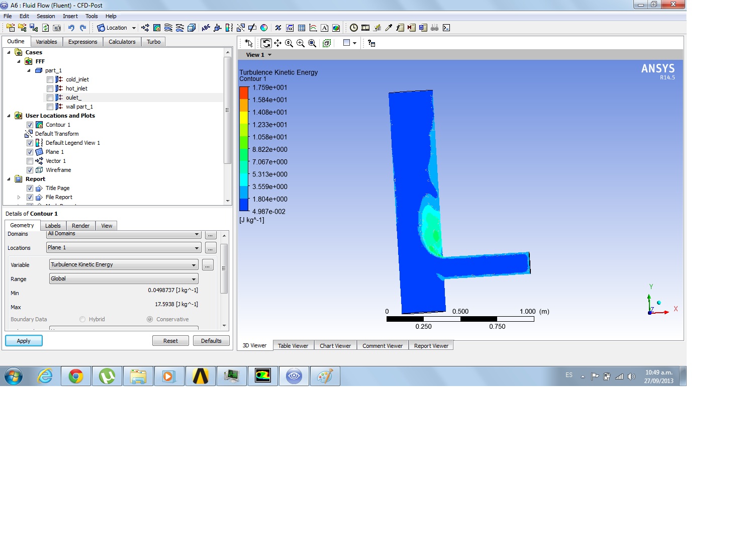Insert a Chart from the toolbar
Screen dimensions: 752x560
tap(313, 28)
